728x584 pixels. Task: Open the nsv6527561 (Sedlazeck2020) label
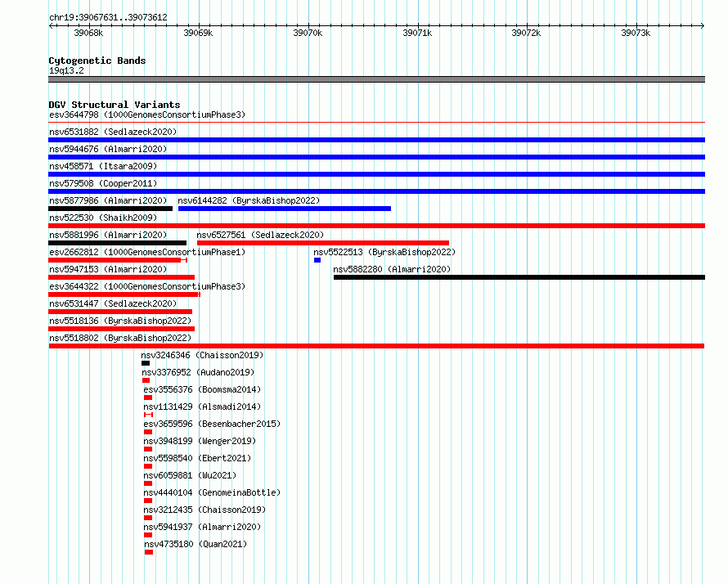point(260,235)
